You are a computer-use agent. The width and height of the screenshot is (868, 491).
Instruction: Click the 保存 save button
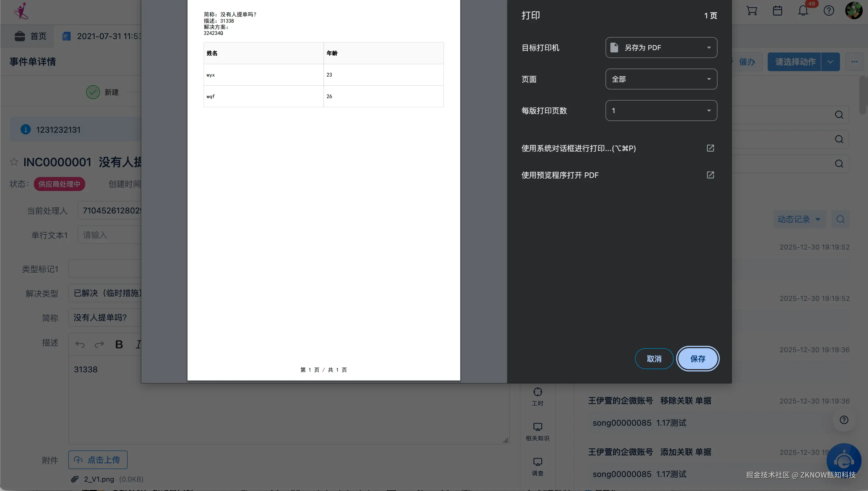698,359
